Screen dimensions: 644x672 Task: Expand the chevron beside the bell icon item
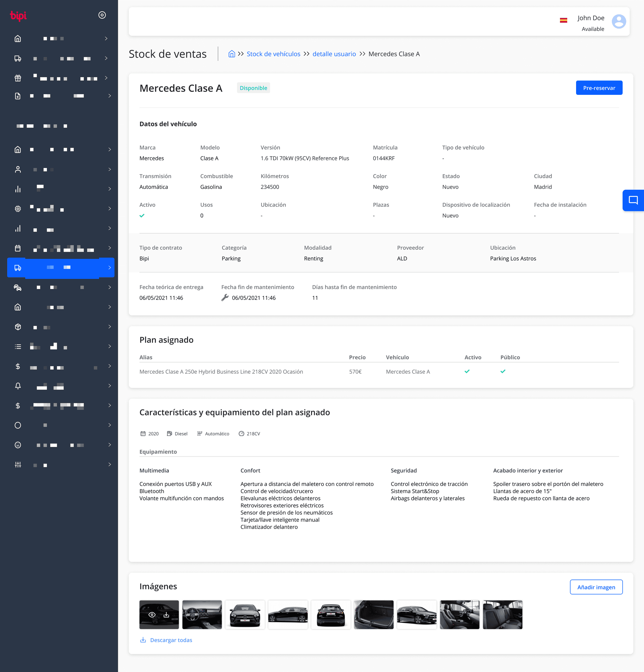(110, 386)
